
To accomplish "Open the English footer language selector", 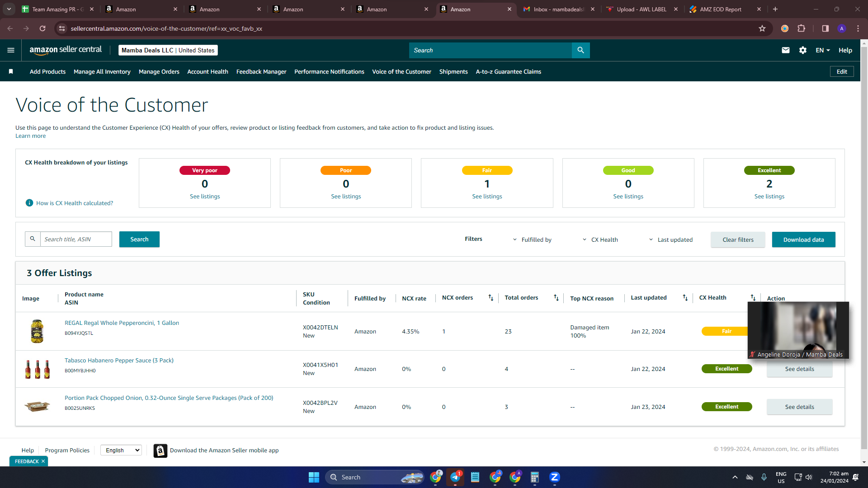I will pyautogui.click(x=121, y=450).
